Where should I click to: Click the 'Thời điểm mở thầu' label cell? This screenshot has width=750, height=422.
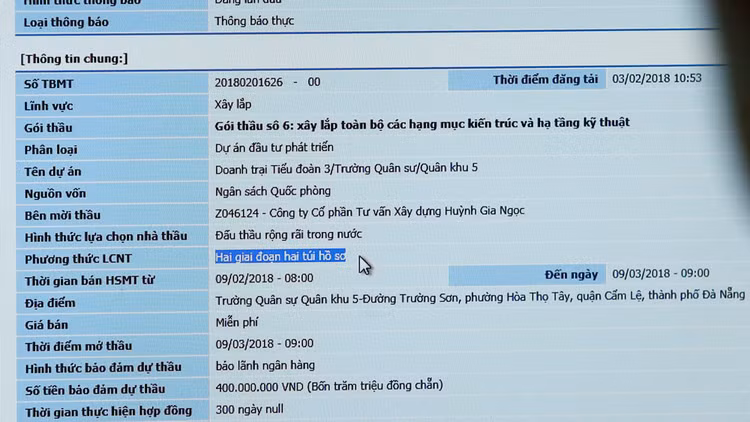pyautogui.click(x=111, y=346)
